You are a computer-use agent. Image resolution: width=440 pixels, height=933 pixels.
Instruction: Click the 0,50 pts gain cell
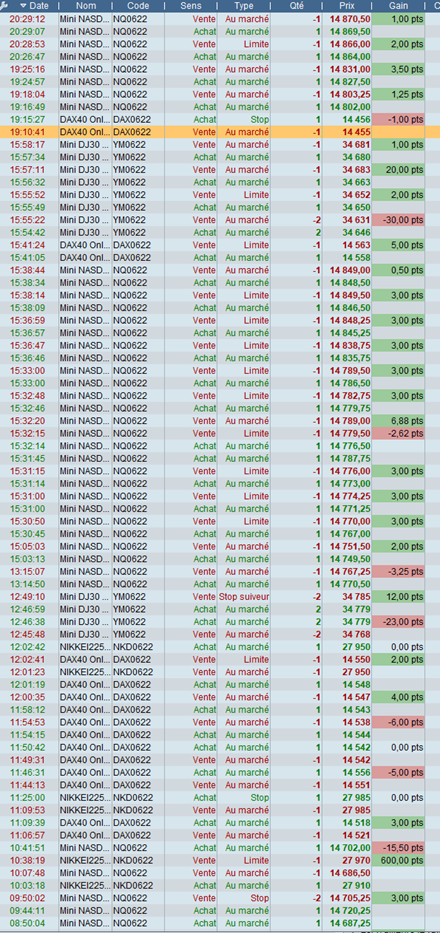(398, 270)
